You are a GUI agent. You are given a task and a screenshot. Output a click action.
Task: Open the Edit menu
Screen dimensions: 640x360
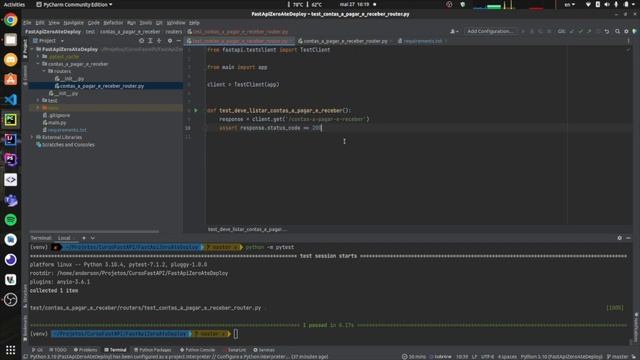[x=40, y=23]
